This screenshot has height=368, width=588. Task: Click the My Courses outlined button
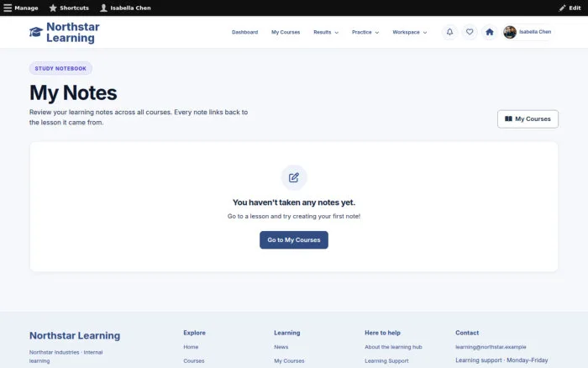(528, 119)
